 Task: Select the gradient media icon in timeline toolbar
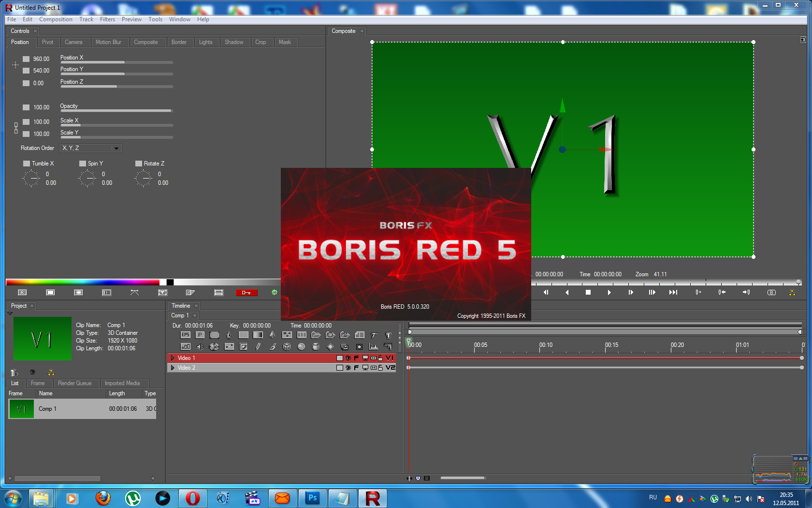[x=258, y=335]
